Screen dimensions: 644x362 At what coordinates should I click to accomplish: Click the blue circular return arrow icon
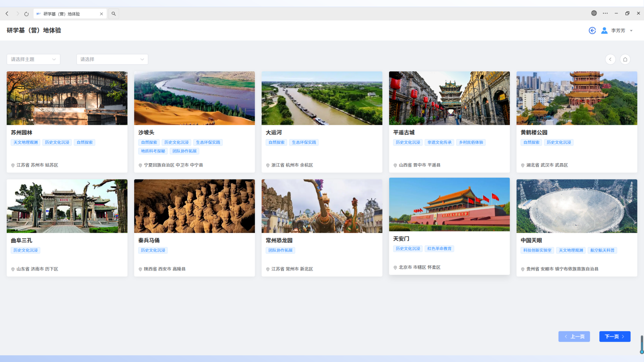click(x=592, y=31)
